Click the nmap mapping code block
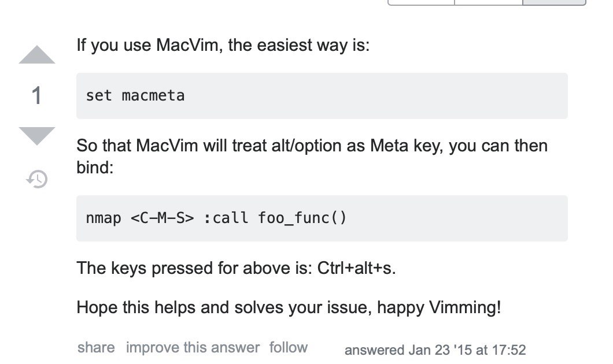Screen dimensions: 613x364 (x=322, y=218)
